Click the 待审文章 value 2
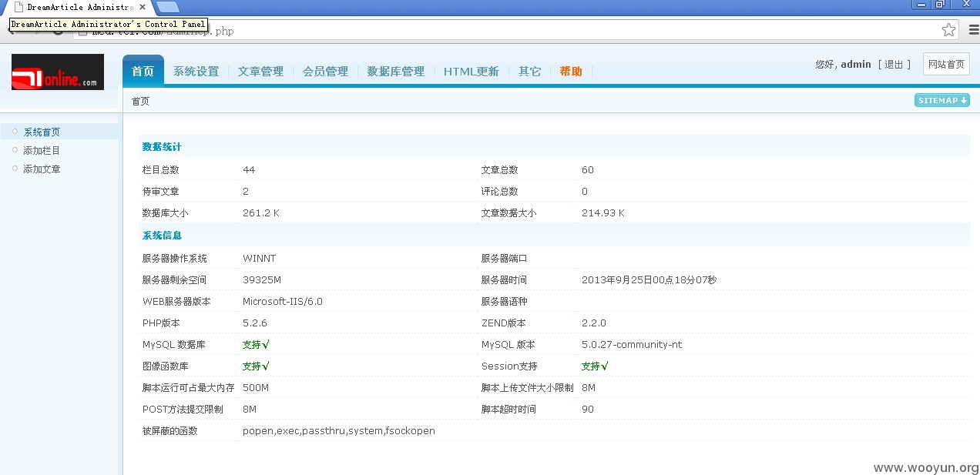 (246, 191)
